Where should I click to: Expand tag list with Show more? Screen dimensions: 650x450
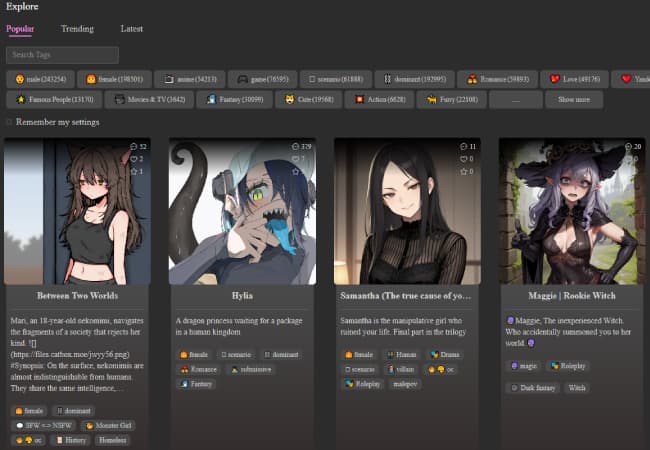point(573,100)
